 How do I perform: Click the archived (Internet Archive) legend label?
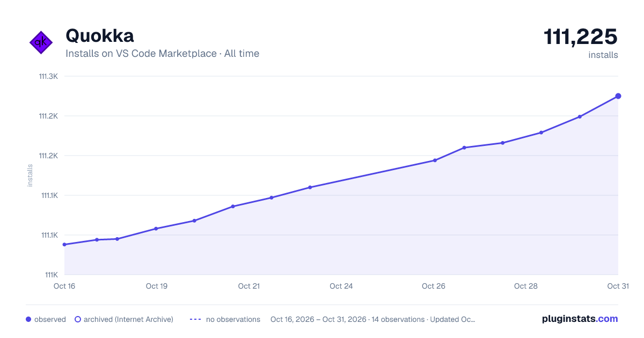point(128,319)
